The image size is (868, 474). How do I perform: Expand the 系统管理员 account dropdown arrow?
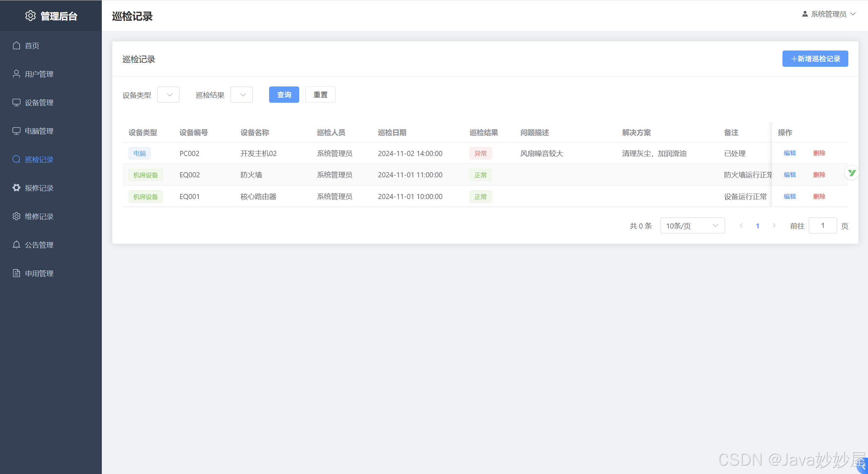(x=853, y=14)
